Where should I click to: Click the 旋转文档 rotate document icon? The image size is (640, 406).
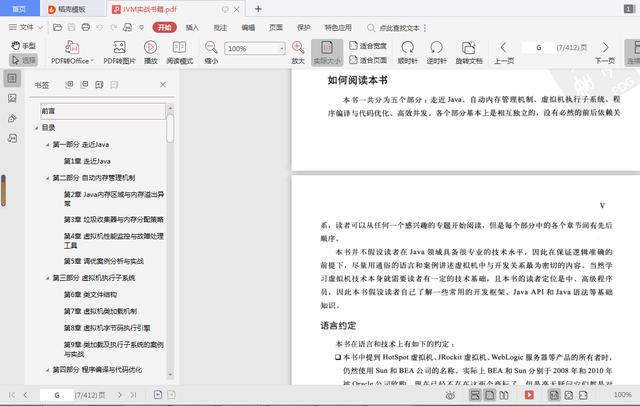[469, 52]
